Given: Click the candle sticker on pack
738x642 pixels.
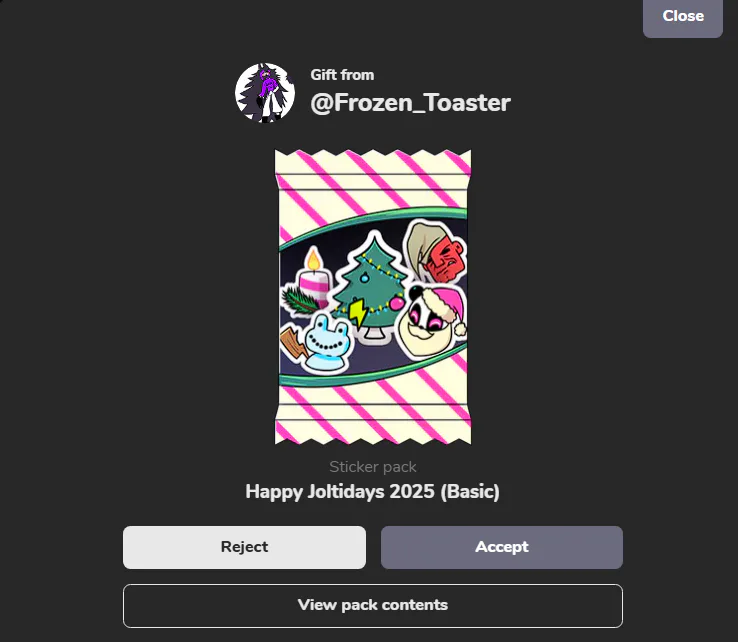Looking at the screenshot, I should (x=314, y=277).
